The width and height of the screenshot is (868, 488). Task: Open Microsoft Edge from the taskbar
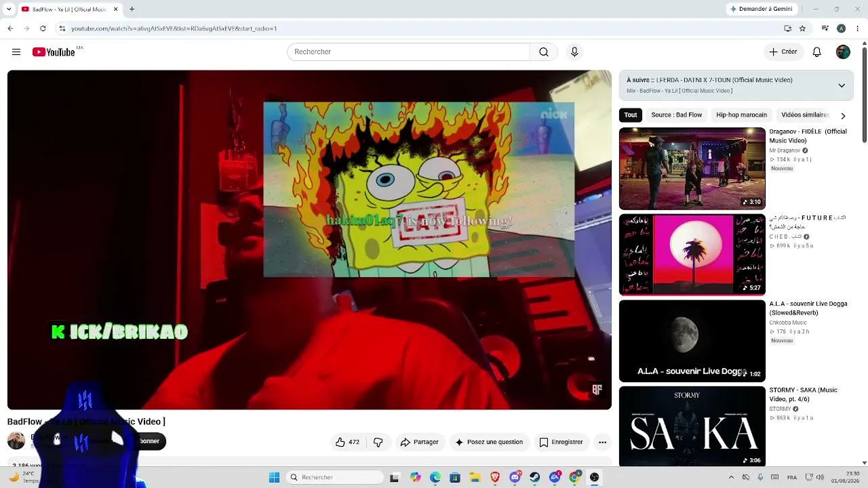point(435,477)
